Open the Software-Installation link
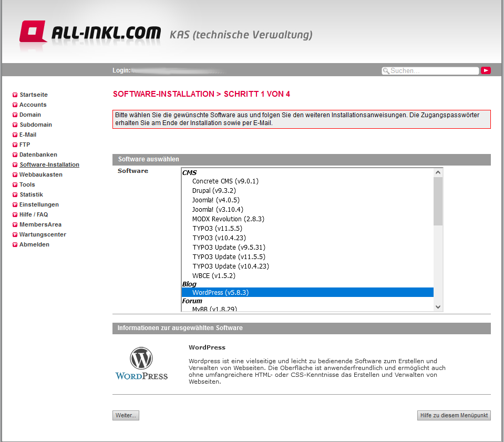Viewport: 504px width, 442px height. pos(49,165)
